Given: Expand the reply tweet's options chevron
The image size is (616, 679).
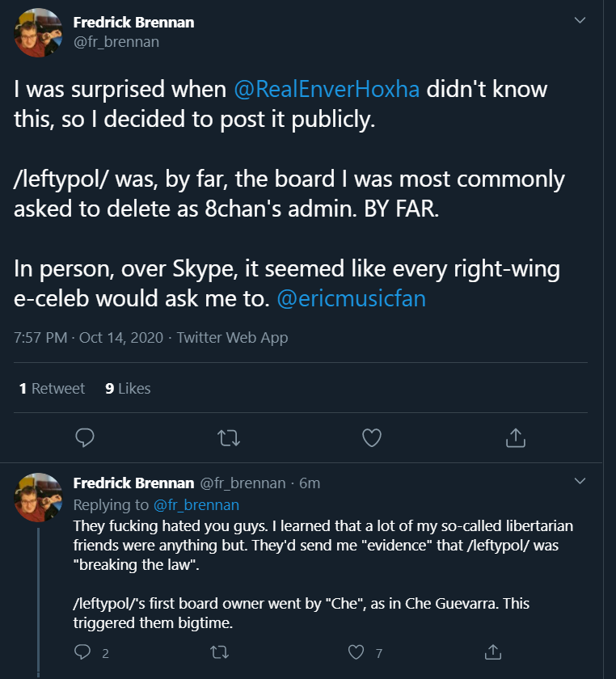Looking at the screenshot, I should [x=580, y=481].
